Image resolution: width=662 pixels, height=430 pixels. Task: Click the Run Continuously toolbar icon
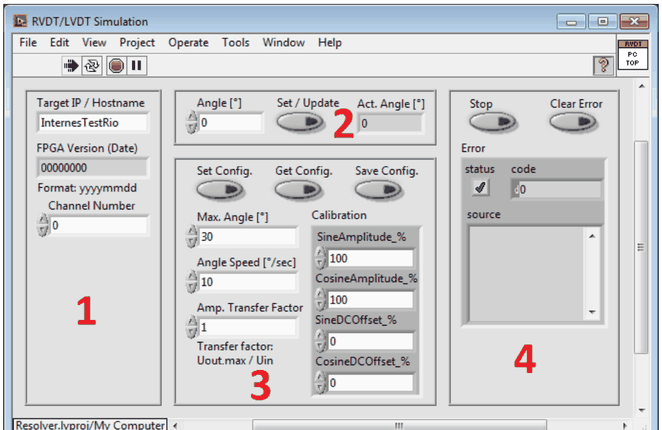point(92,65)
